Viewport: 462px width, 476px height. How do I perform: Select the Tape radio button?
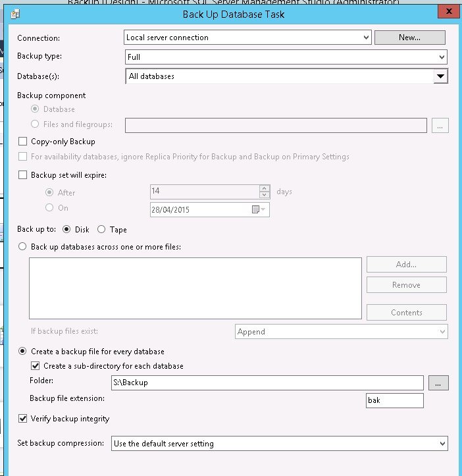101,230
